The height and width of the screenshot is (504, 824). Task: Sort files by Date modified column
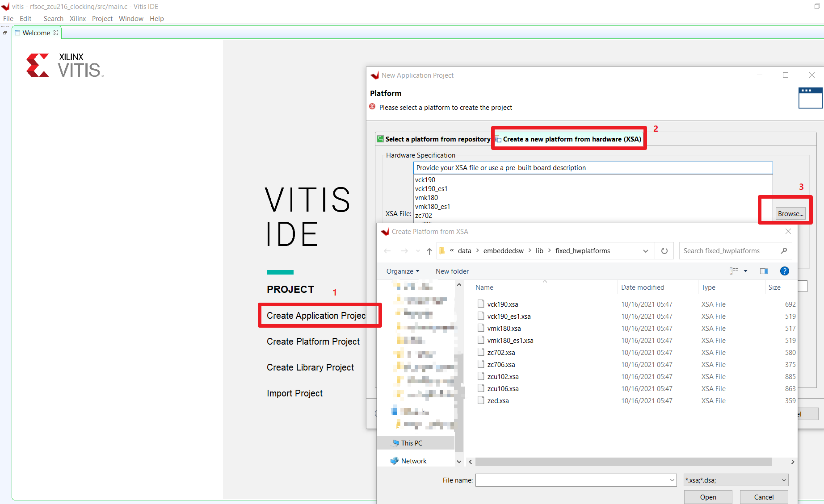point(643,287)
